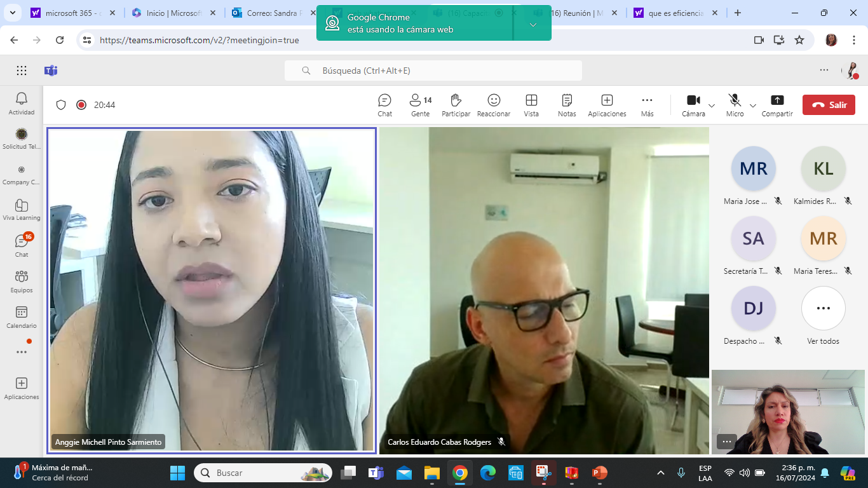Open Windows Start menu

(x=177, y=473)
